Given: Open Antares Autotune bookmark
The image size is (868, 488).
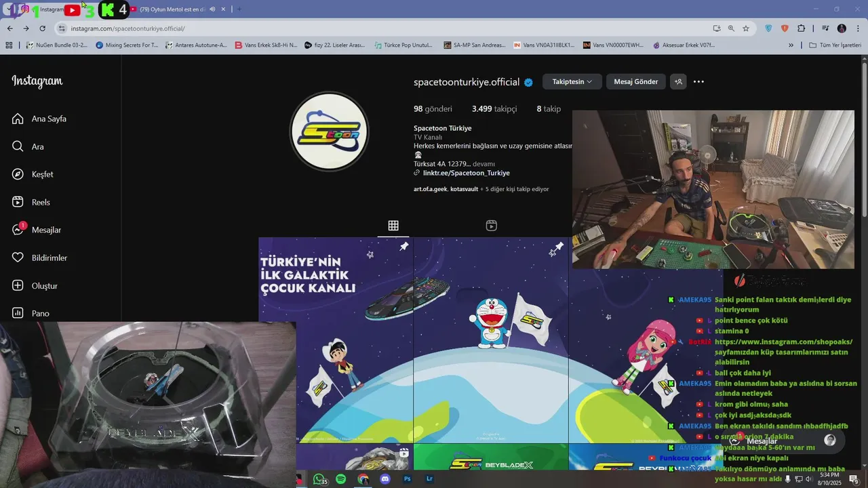Looking at the screenshot, I should [x=197, y=45].
